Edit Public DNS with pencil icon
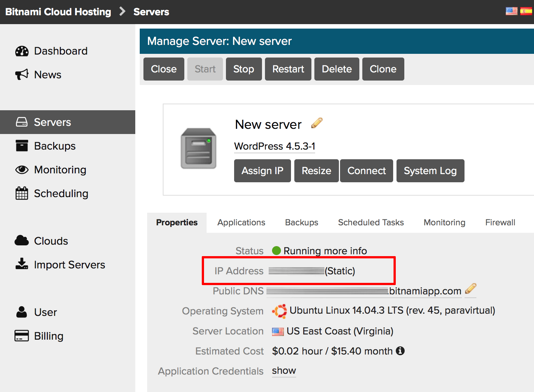Screen dimensions: 534x392 [x=470, y=289]
